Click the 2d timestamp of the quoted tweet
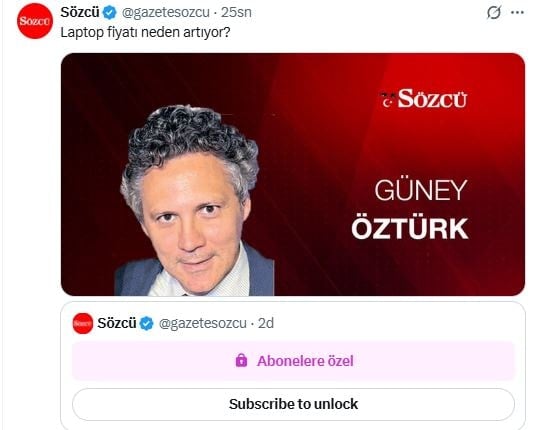Image resolution: width=539 pixels, height=430 pixels. (266, 323)
